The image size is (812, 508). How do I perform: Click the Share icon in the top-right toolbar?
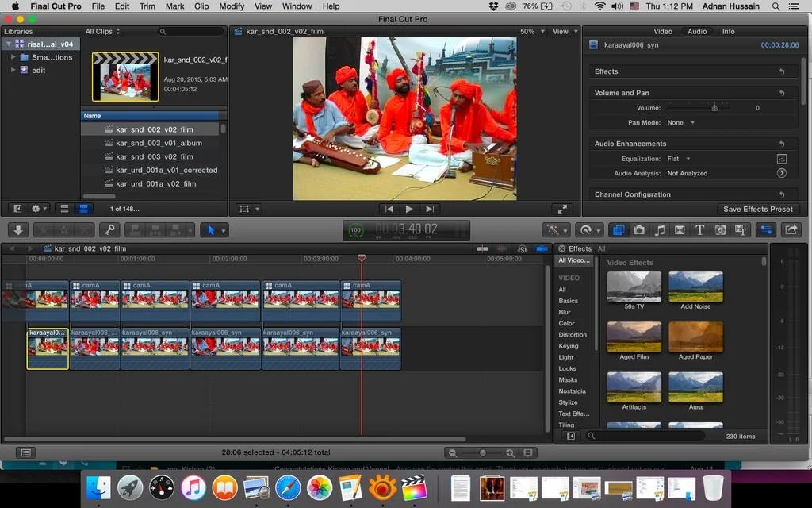[790, 229]
